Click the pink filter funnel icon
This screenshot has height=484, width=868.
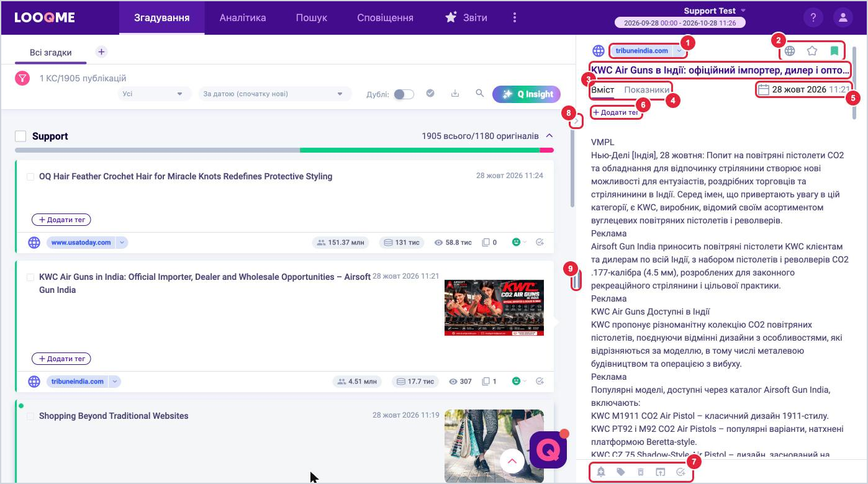(22, 78)
